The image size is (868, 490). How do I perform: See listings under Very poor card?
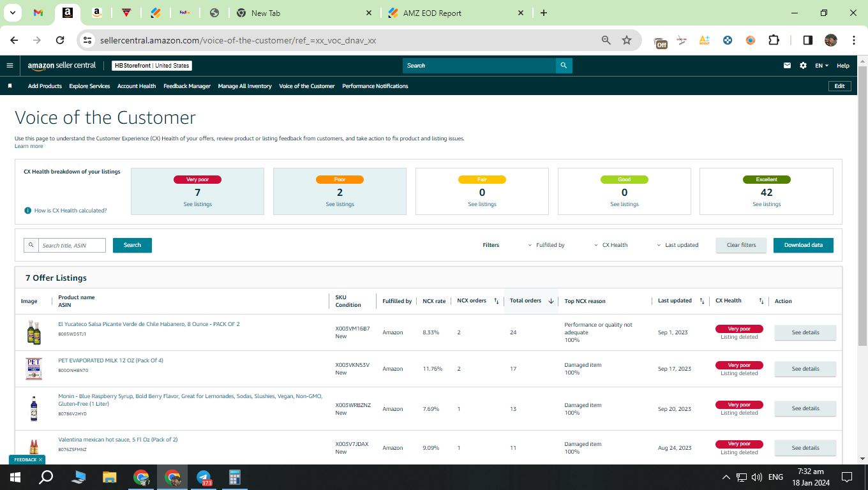pos(197,204)
